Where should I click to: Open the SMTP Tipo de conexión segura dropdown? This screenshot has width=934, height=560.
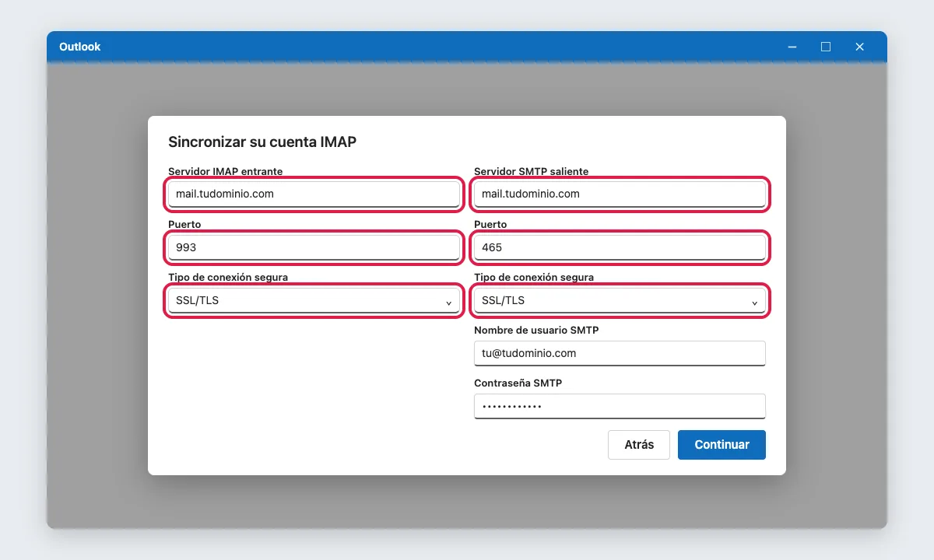pyautogui.click(x=620, y=300)
